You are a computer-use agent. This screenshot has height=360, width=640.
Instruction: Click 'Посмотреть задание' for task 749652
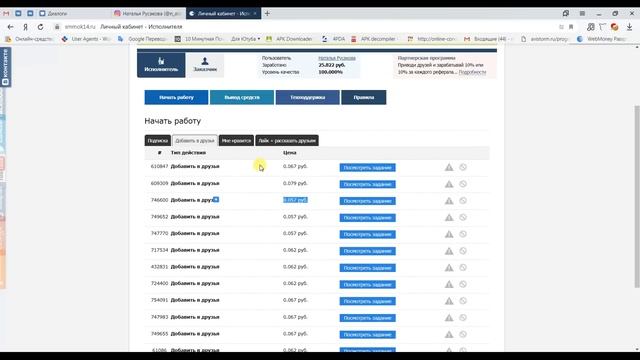tap(367, 218)
